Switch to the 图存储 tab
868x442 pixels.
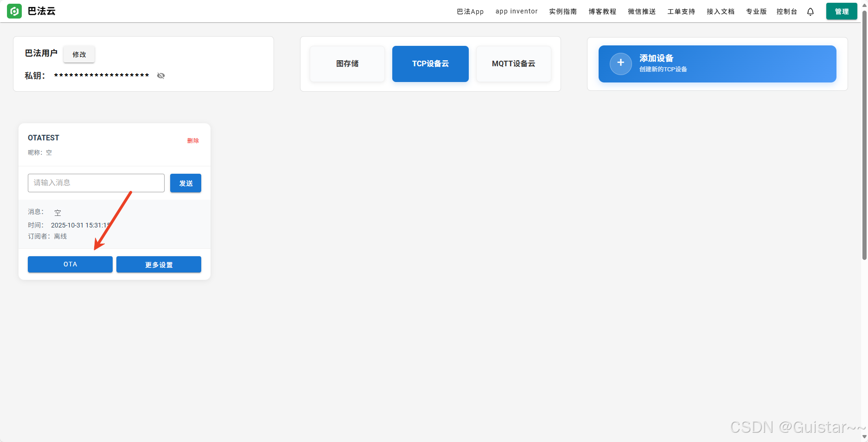(347, 63)
